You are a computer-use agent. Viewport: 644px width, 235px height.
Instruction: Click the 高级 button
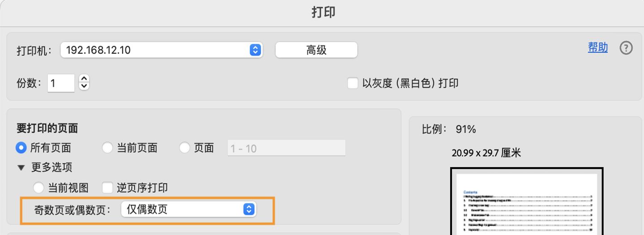pyautogui.click(x=316, y=50)
